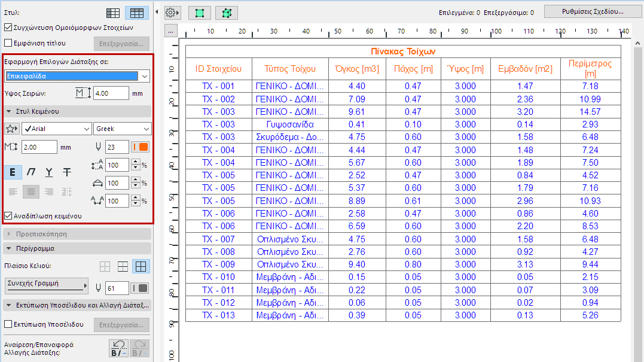The image size is (644, 362).
Task: Align header text to the right
Action: (x=49, y=191)
